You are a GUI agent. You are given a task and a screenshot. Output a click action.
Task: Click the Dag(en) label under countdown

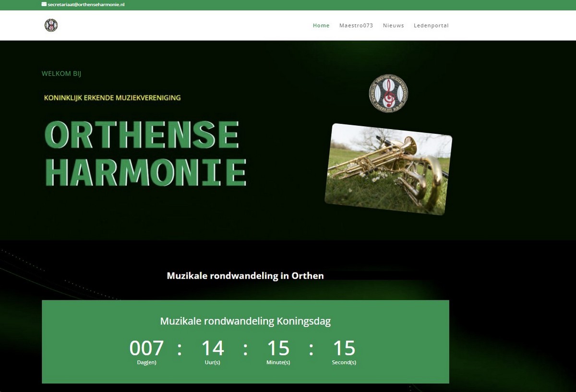146,362
